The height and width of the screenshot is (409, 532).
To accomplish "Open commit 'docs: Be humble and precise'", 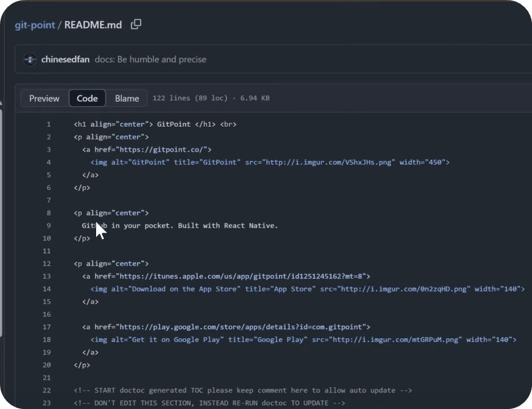I will (150, 59).
